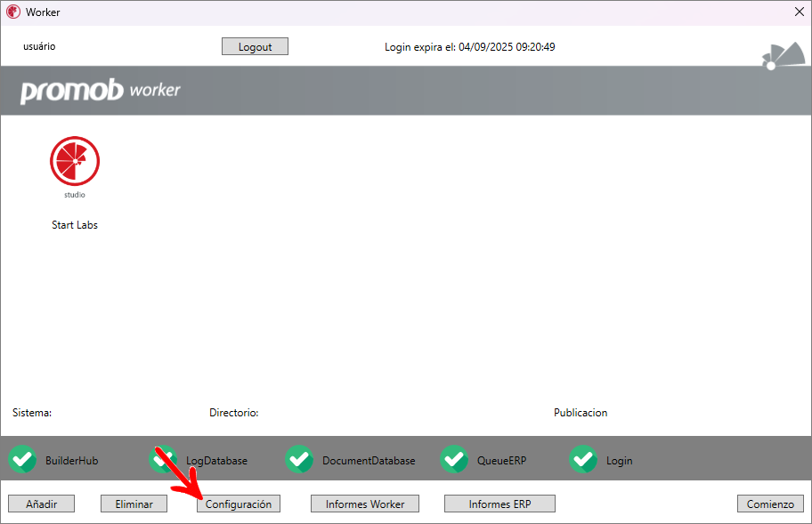Click the 'Login expira el' expiry text

point(470,47)
